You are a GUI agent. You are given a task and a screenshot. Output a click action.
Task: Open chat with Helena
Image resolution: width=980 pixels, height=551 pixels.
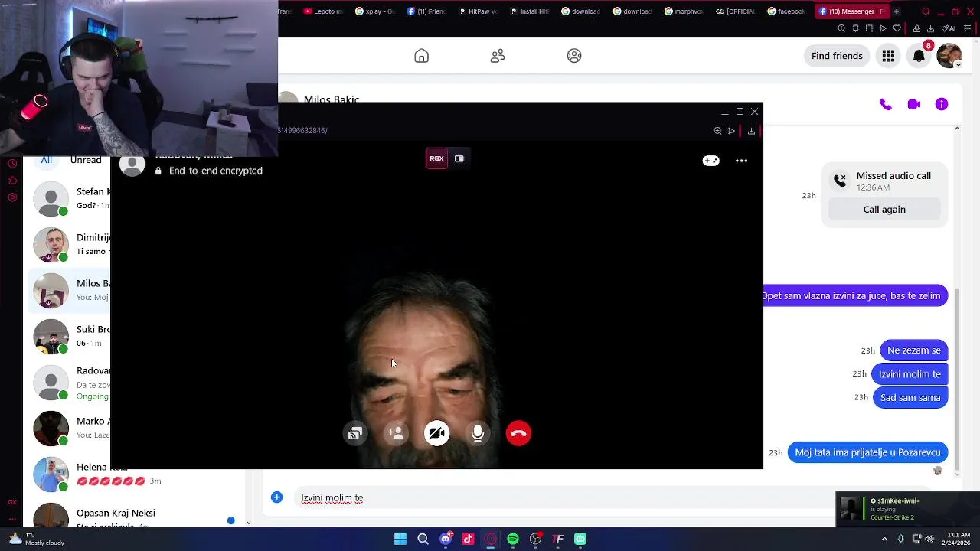tap(138, 474)
